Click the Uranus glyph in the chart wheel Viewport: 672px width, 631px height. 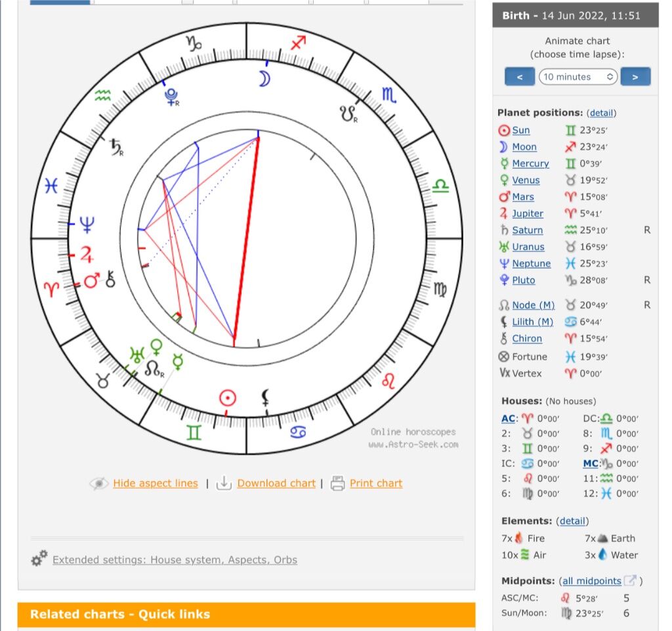click(x=136, y=355)
